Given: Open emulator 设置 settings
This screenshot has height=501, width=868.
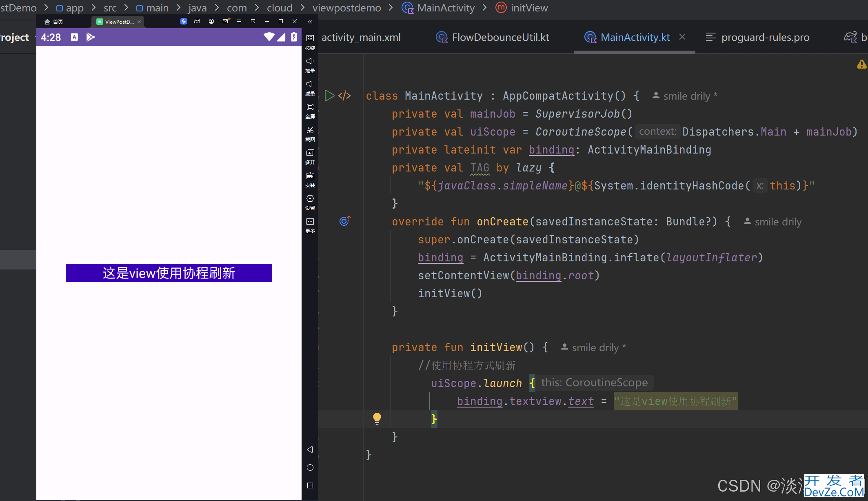Looking at the screenshot, I should click(x=310, y=203).
